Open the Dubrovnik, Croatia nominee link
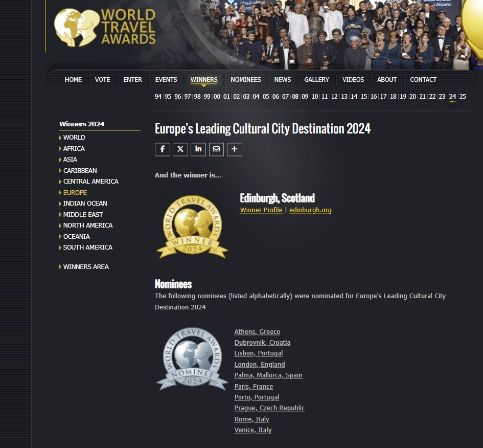This screenshot has width=483, height=448. point(262,342)
